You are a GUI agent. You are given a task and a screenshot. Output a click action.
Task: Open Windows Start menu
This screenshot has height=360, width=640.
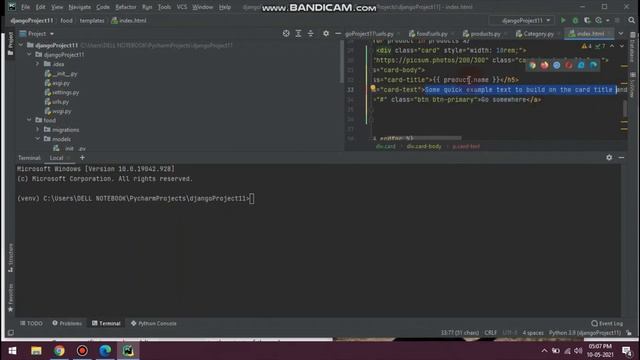tap(12, 351)
